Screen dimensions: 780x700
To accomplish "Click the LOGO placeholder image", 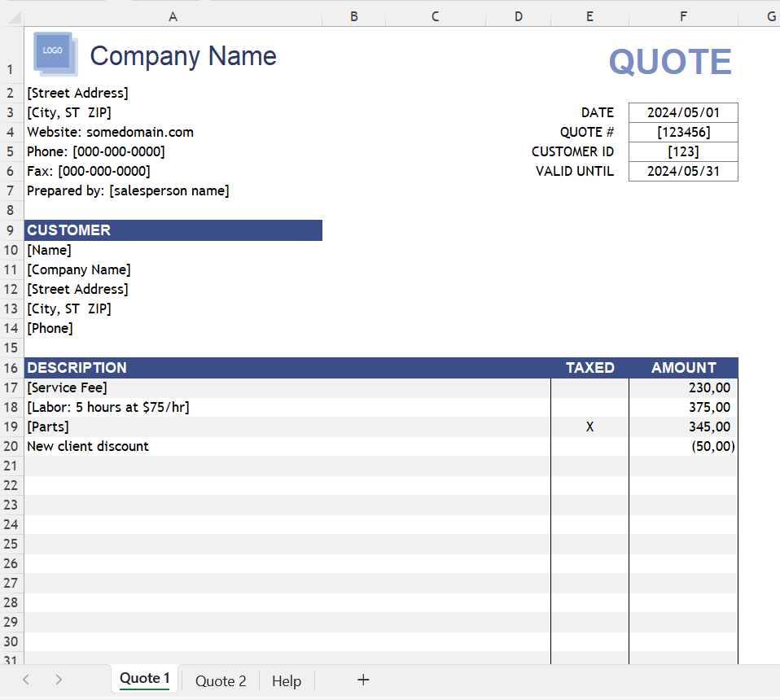I will tap(55, 54).
